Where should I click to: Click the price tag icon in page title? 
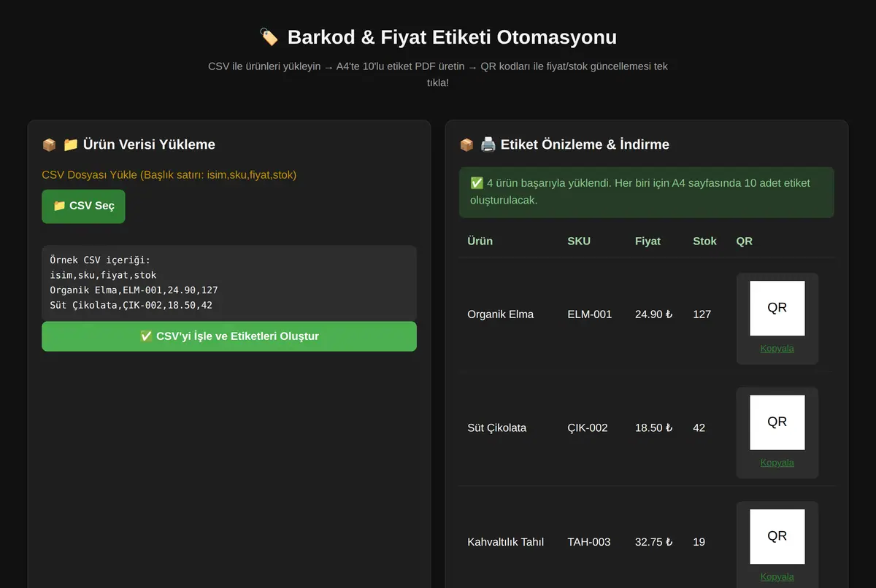[x=269, y=37]
